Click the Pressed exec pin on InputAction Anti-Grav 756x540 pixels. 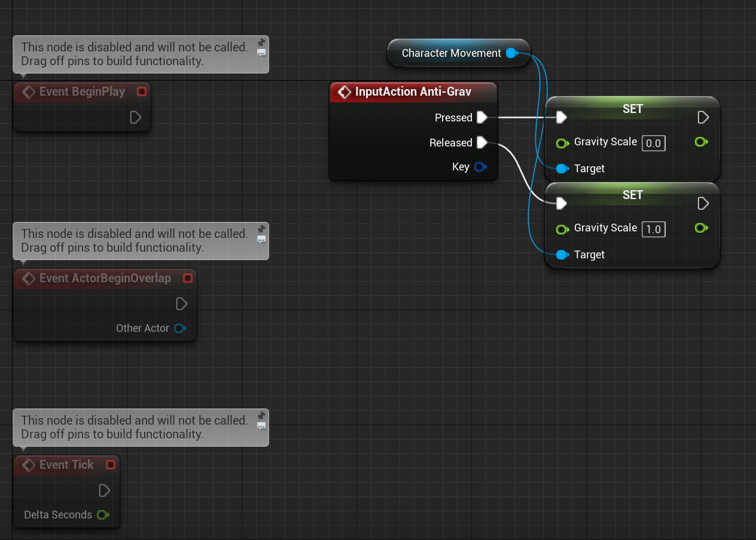click(x=482, y=117)
